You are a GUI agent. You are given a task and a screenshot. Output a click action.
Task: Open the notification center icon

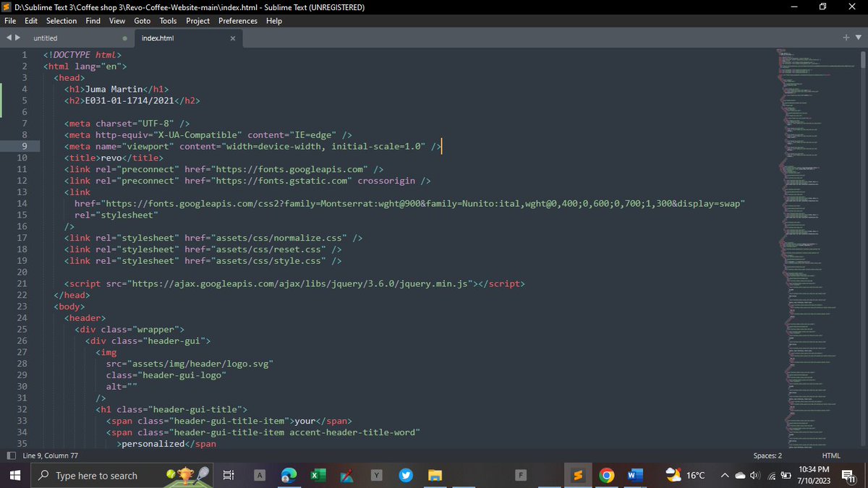(x=849, y=476)
